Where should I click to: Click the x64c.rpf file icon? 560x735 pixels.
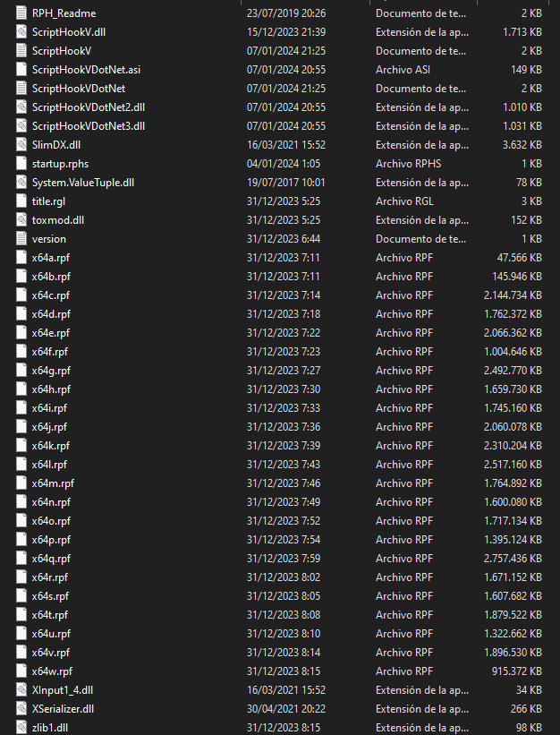pyautogui.click(x=21, y=295)
